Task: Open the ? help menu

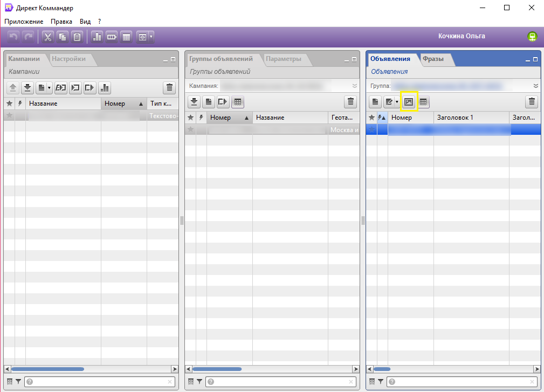Action: pyautogui.click(x=100, y=22)
